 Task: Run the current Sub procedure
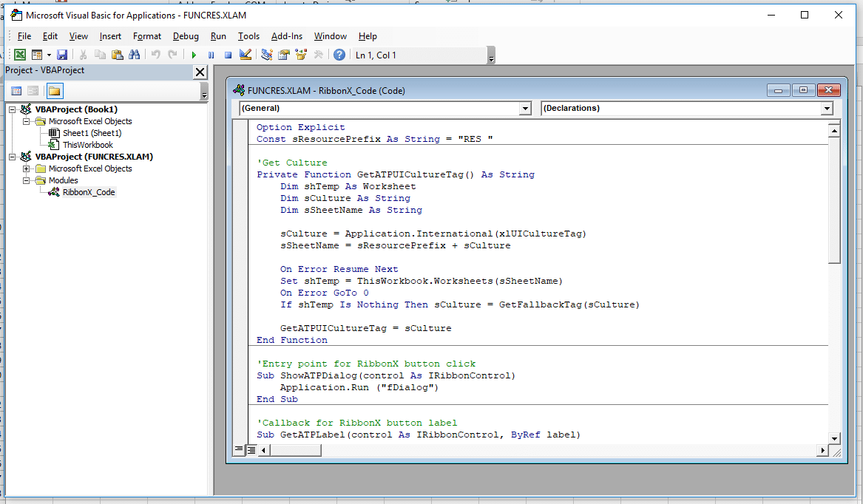(x=194, y=54)
